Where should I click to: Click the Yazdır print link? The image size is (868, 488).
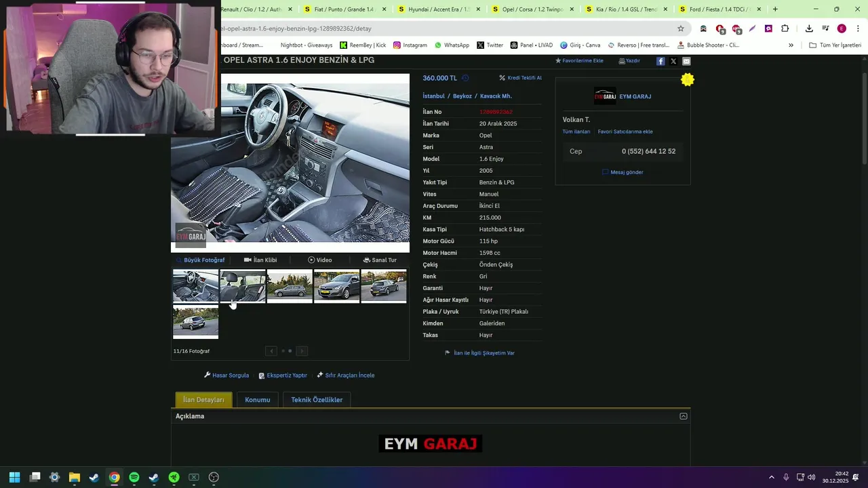pyautogui.click(x=629, y=61)
